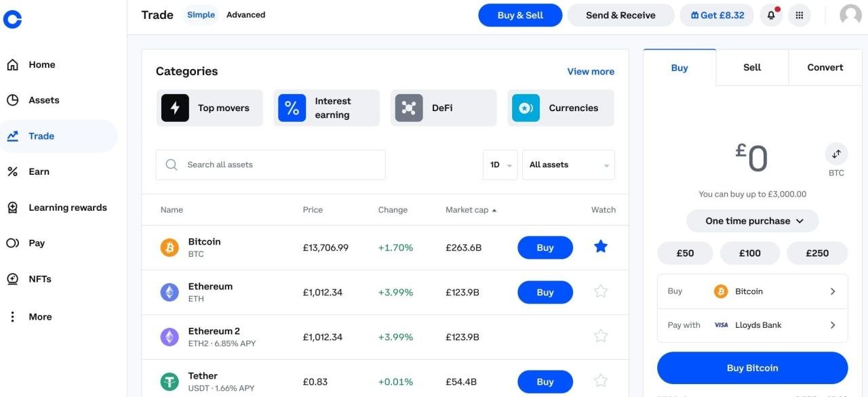
Task: Click the Earn percent icon in sidebar
Action: [x=12, y=171]
